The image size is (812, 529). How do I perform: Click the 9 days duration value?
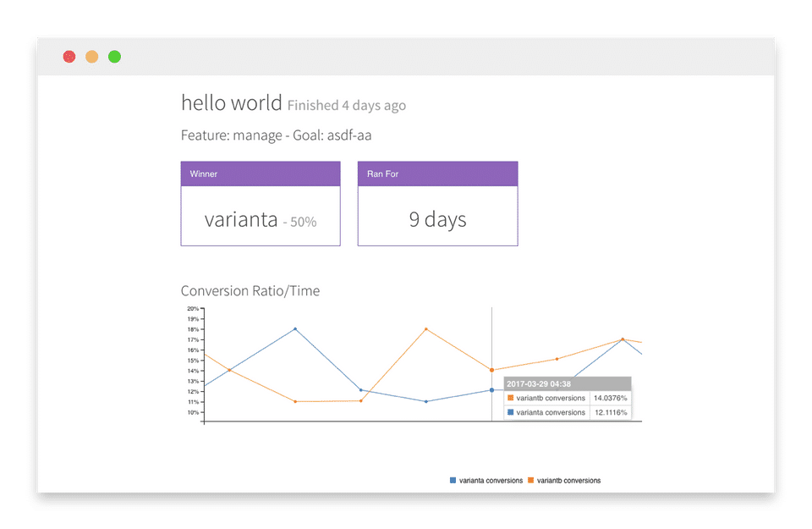437,219
